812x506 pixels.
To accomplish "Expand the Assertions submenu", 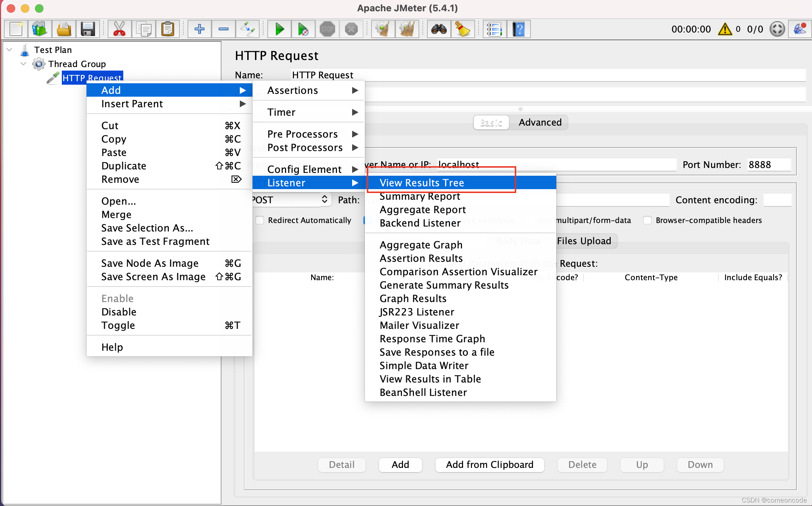I will point(308,90).
